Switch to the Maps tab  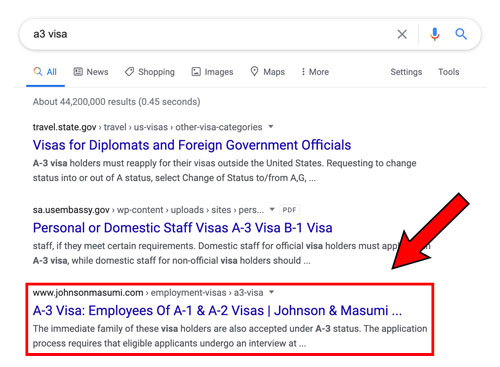pyautogui.click(x=268, y=72)
